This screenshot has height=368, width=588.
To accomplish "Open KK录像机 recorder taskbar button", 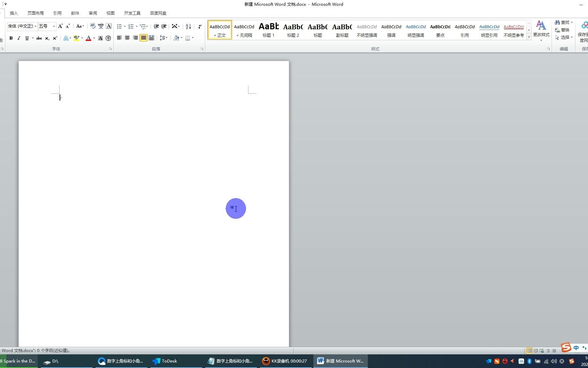I will (x=285, y=361).
